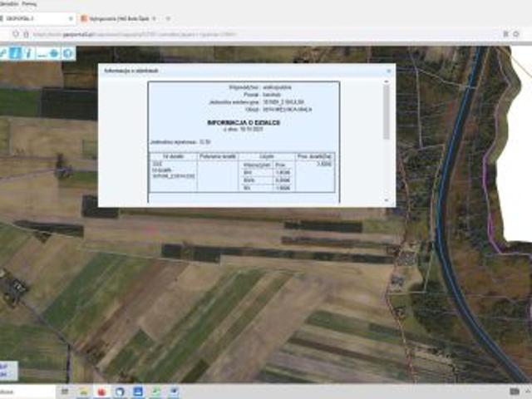
Task: Click the 'Położenie działki' column header
Action: pos(218,157)
